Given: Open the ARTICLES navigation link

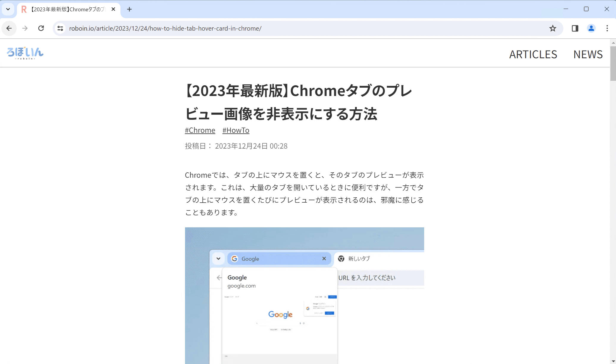Looking at the screenshot, I should point(533,54).
